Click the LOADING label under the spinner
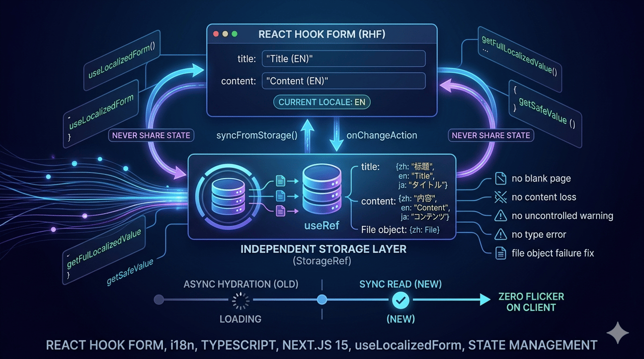 pyautogui.click(x=240, y=319)
